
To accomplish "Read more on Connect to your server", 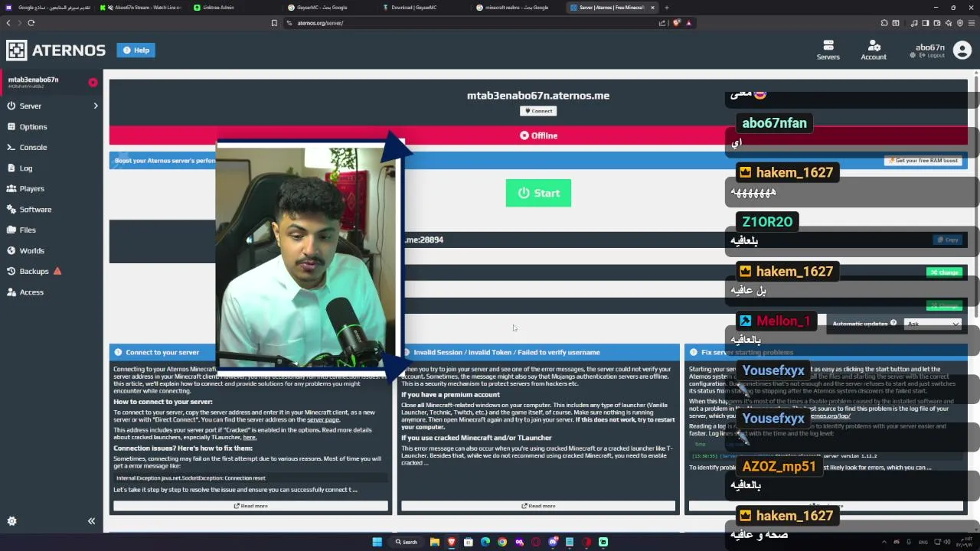I will (x=251, y=506).
